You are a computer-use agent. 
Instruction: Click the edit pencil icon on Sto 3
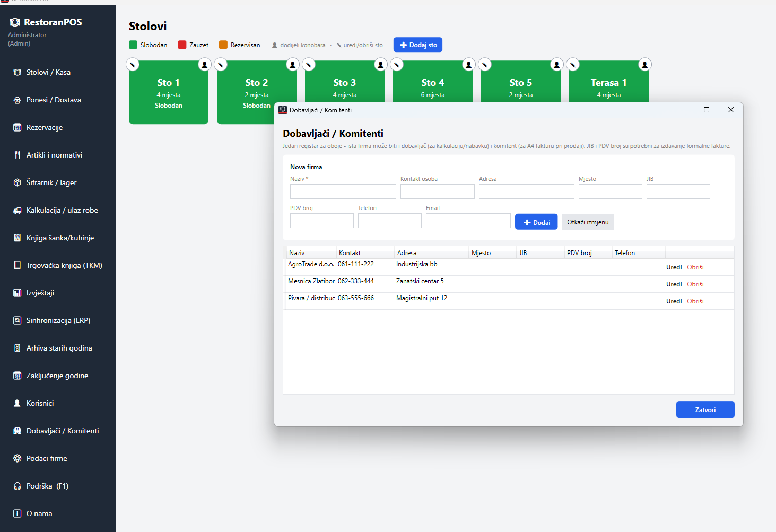pos(309,65)
